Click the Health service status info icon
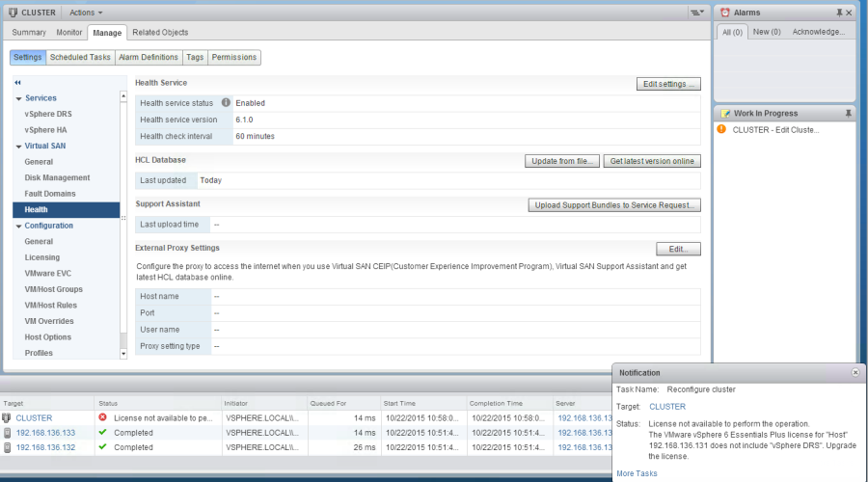The width and height of the screenshot is (868, 482). click(226, 103)
